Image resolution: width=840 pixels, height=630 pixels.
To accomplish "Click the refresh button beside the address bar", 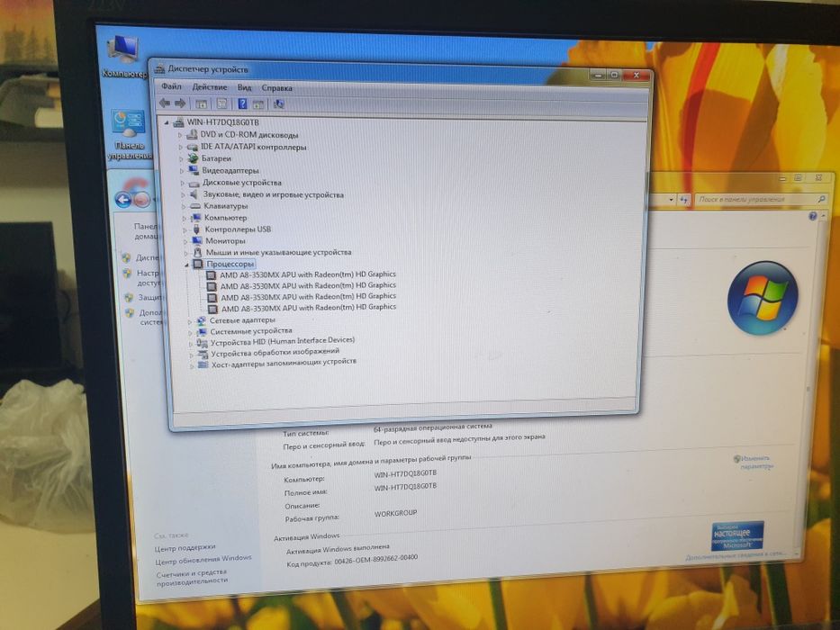I will tap(683, 200).
